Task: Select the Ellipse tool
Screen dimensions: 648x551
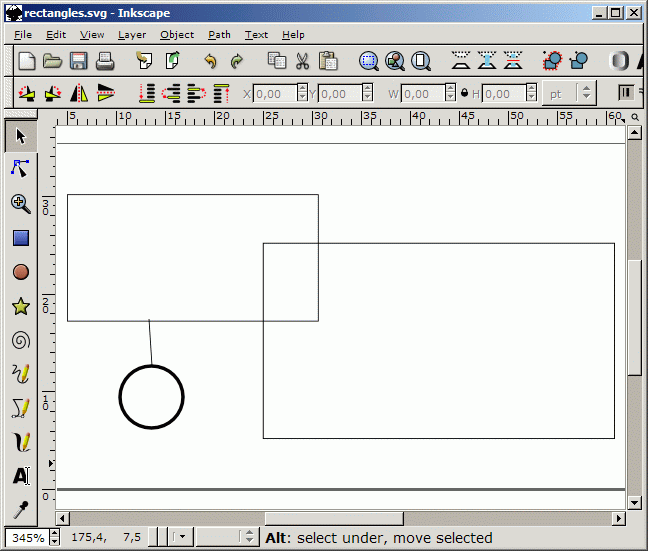Action: 21,272
